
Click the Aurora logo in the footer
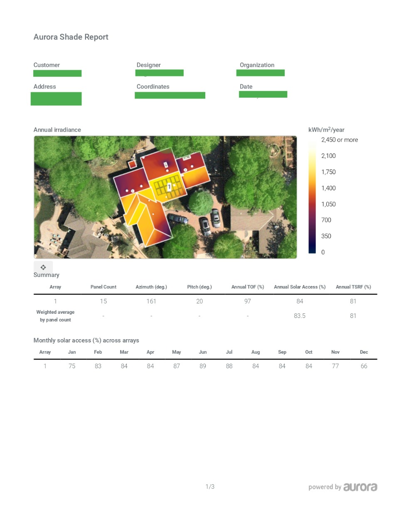click(360, 487)
